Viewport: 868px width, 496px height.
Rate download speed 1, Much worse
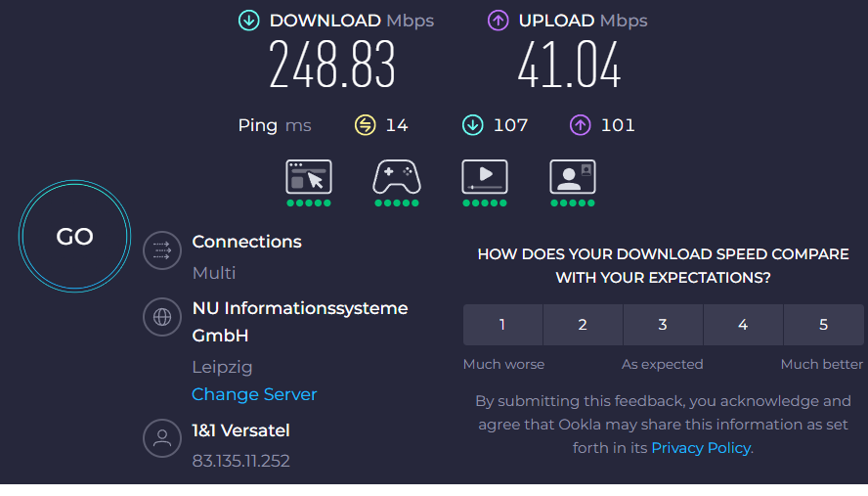pyautogui.click(x=502, y=325)
